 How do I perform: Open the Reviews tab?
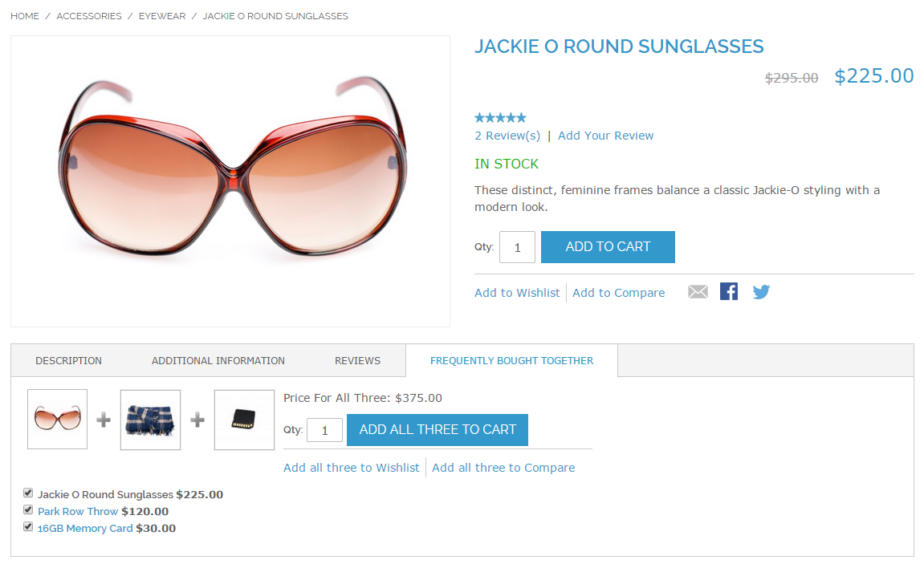357,361
